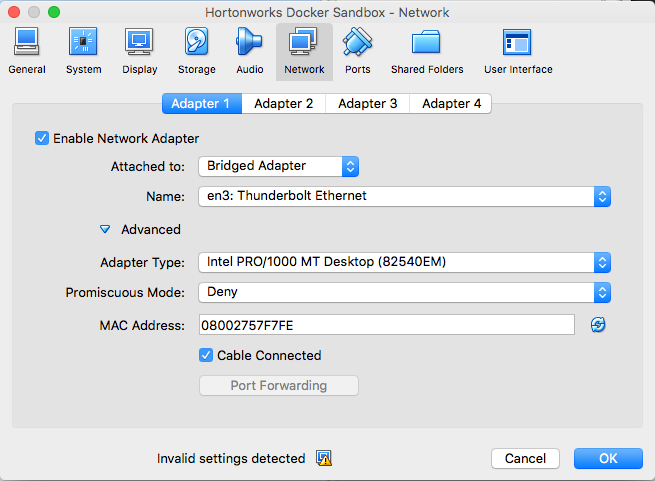Close the window with red button
655x481 pixels.
[14, 12]
